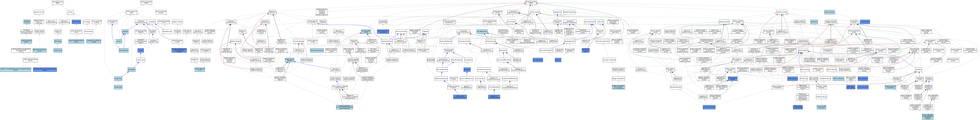Screen dimensions: 980x120
Task: Select the 'oogenesis' node
Action: 558,60
